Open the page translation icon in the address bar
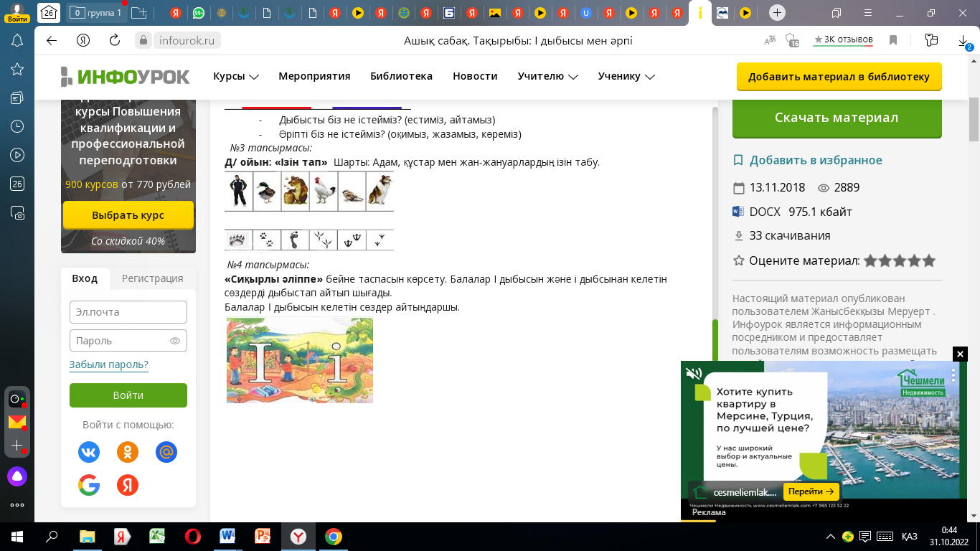Screen dimensions: 980x551 coord(770,40)
